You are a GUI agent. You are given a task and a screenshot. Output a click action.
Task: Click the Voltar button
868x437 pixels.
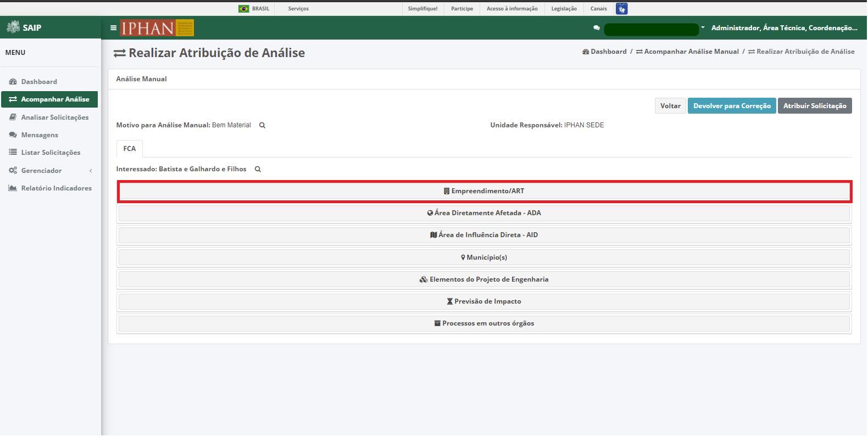670,106
